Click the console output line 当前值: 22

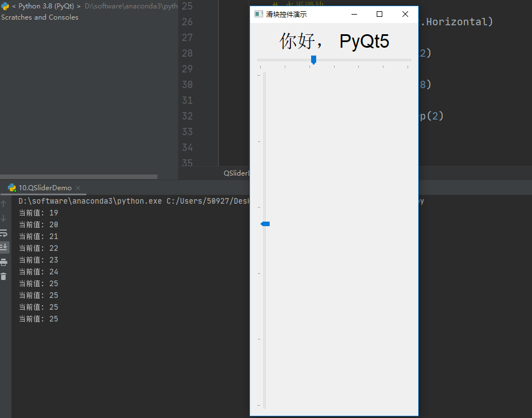38,248
